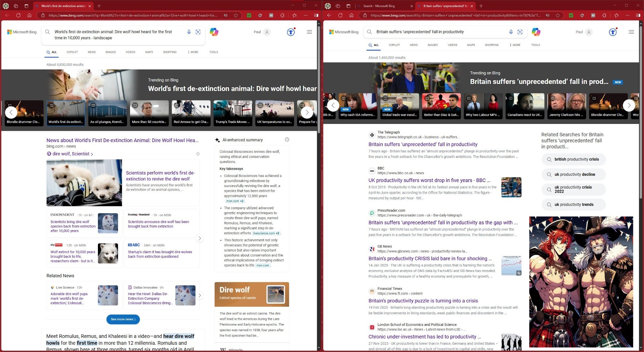Click microphone icon in productivity search box

tap(511, 32)
